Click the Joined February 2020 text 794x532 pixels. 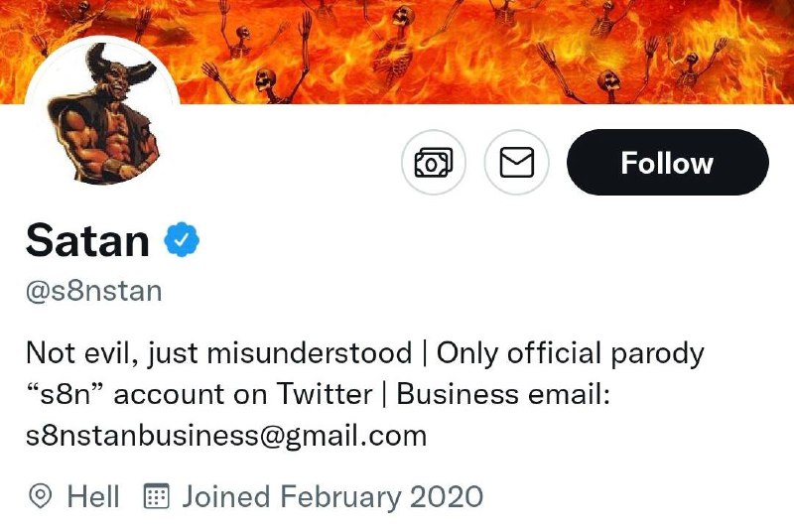coord(332,496)
